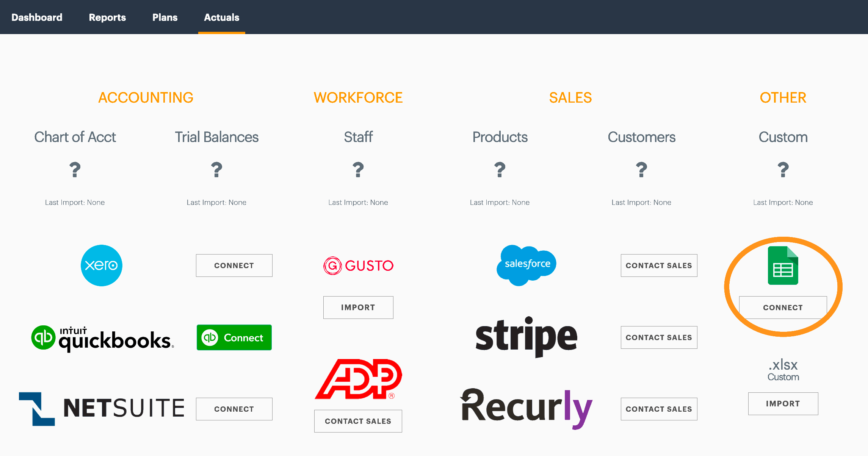Click the WORKFORCE section heading
The height and width of the screenshot is (456, 868).
tap(358, 98)
